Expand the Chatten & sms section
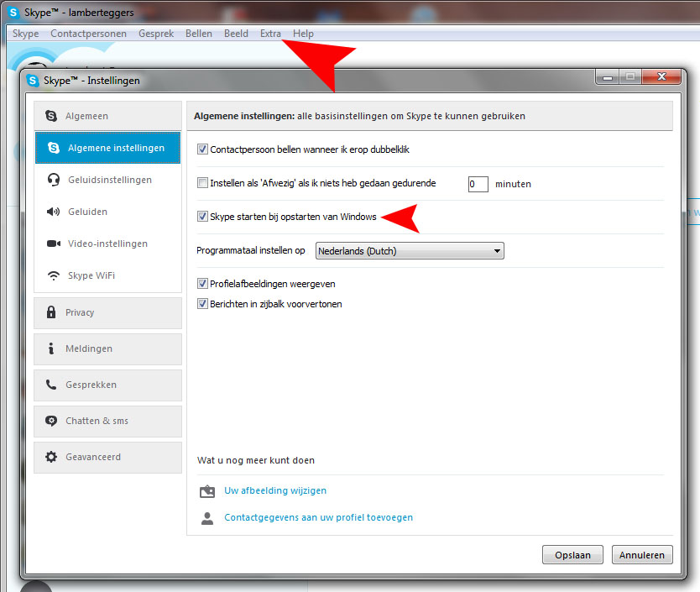 107,421
